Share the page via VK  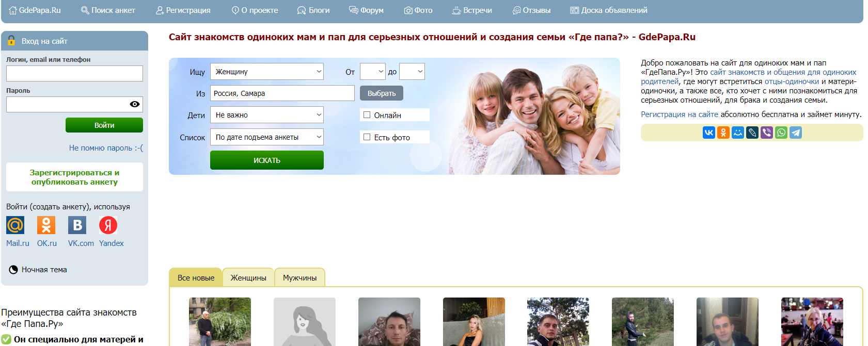coord(709,133)
